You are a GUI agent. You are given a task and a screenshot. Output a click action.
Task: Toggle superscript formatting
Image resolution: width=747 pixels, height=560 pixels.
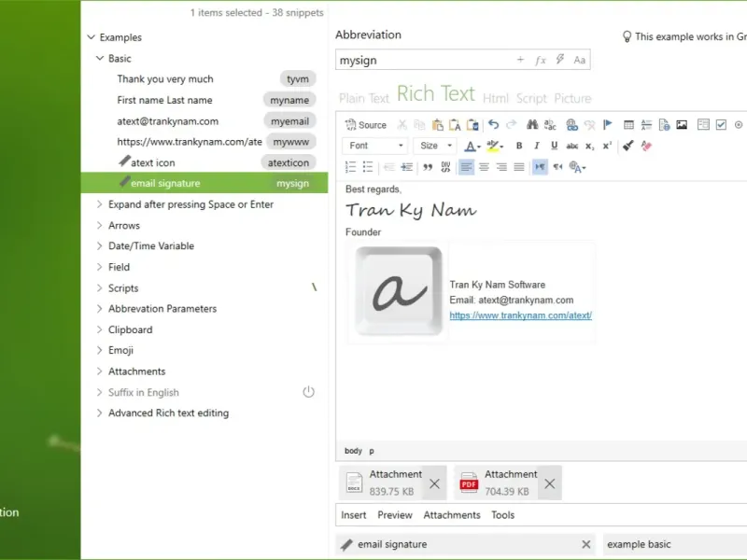tap(607, 146)
